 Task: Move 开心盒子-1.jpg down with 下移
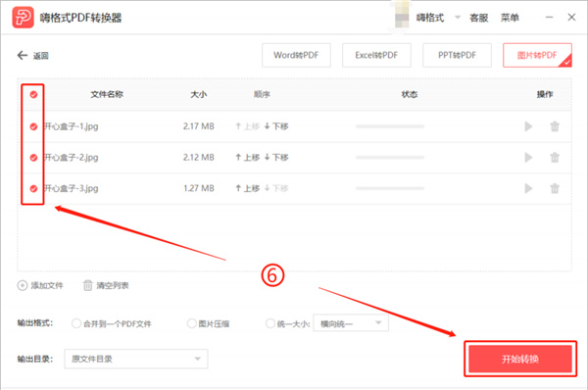point(276,126)
